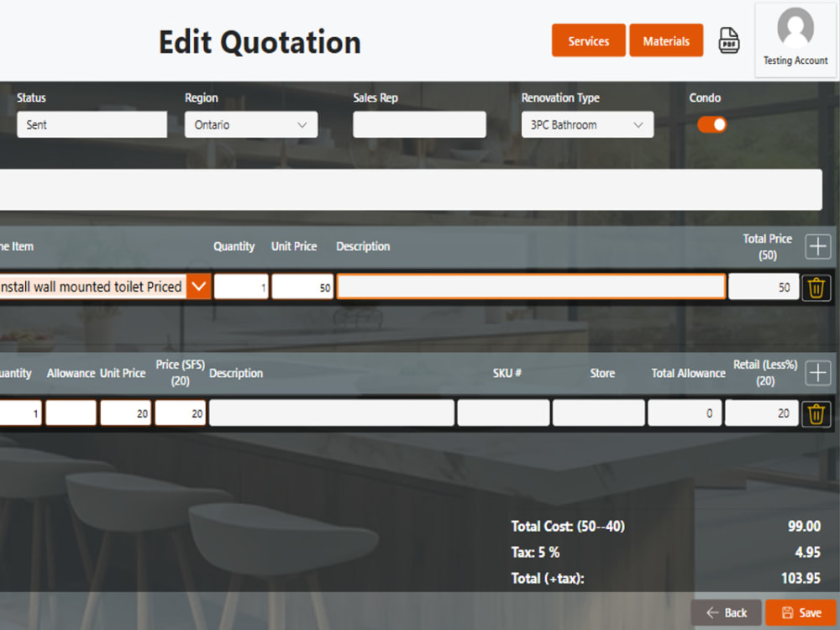840x630 pixels.
Task: Focus the empty Sales Rep field
Action: pyautogui.click(x=419, y=124)
